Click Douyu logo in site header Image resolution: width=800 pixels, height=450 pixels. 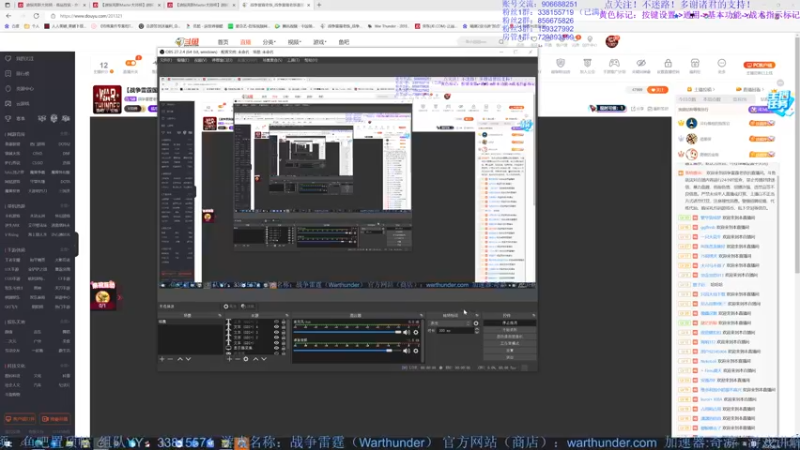point(187,42)
